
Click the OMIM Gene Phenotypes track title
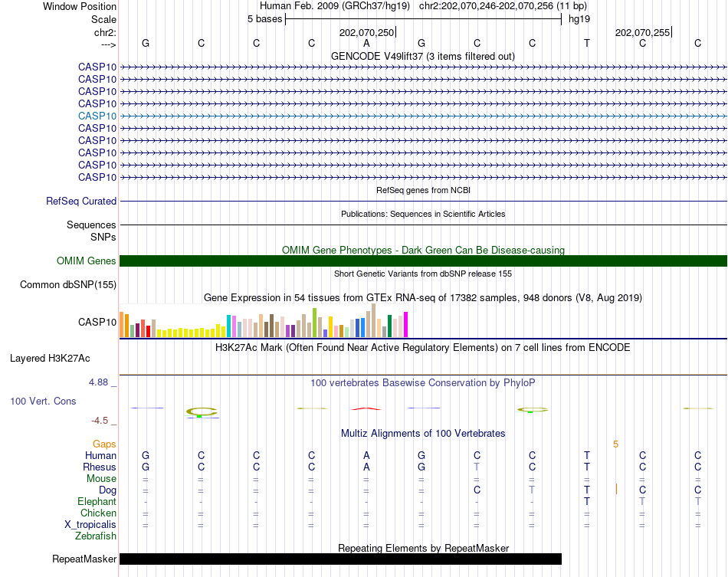pyautogui.click(x=423, y=251)
